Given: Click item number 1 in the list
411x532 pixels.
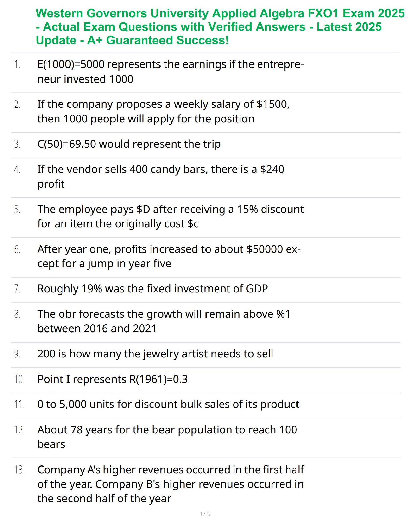Looking at the screenshot, I should click(17, 64).
